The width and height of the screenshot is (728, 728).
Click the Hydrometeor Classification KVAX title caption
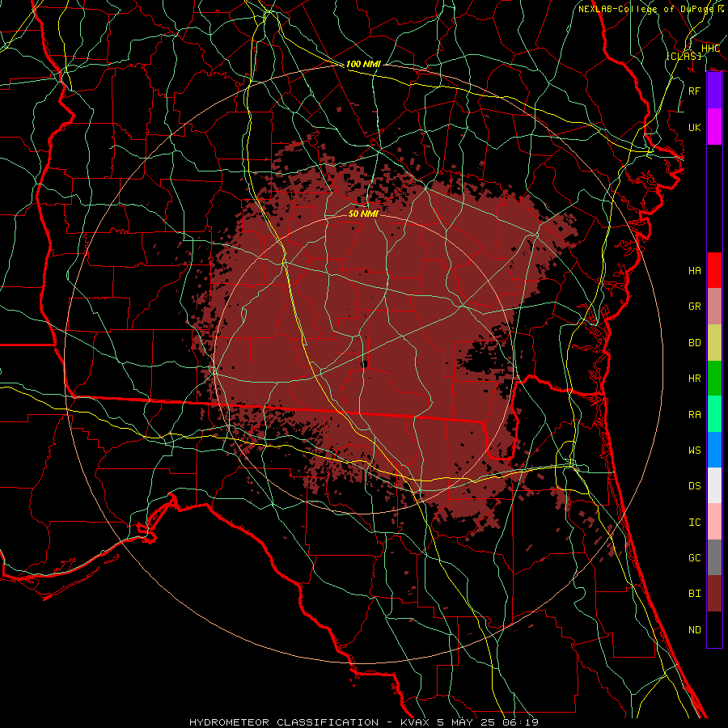point(363,722)
